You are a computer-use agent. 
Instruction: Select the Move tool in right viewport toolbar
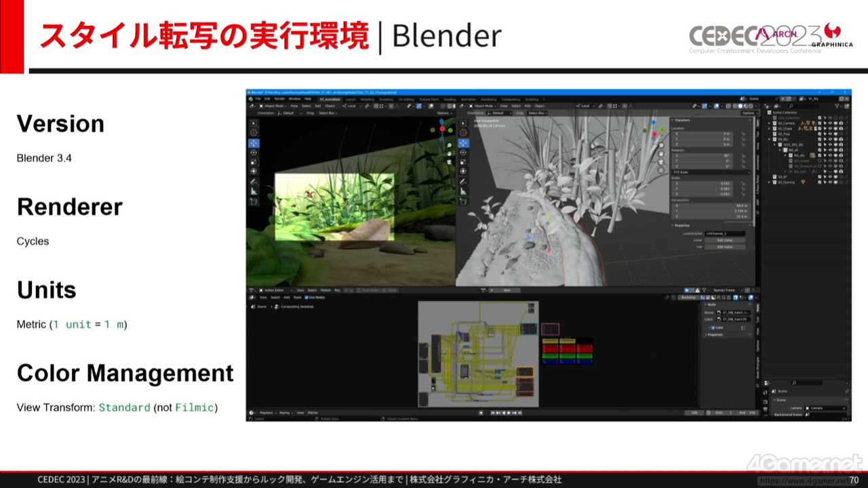click(x=464, y=143)
